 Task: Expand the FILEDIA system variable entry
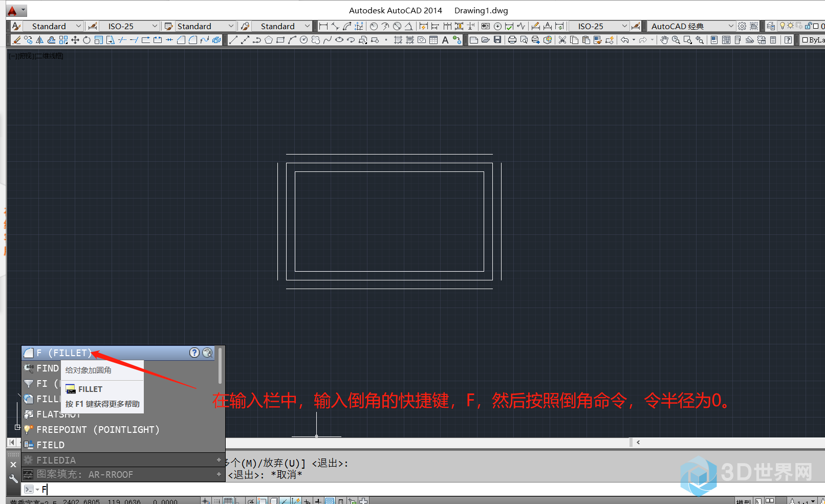coord(219,460)
